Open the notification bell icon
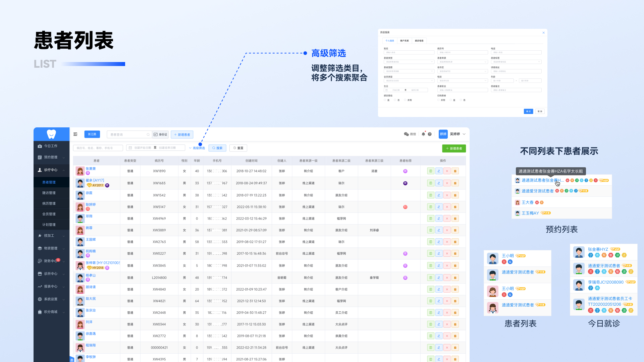644x362 pixels. pos(423,134)
